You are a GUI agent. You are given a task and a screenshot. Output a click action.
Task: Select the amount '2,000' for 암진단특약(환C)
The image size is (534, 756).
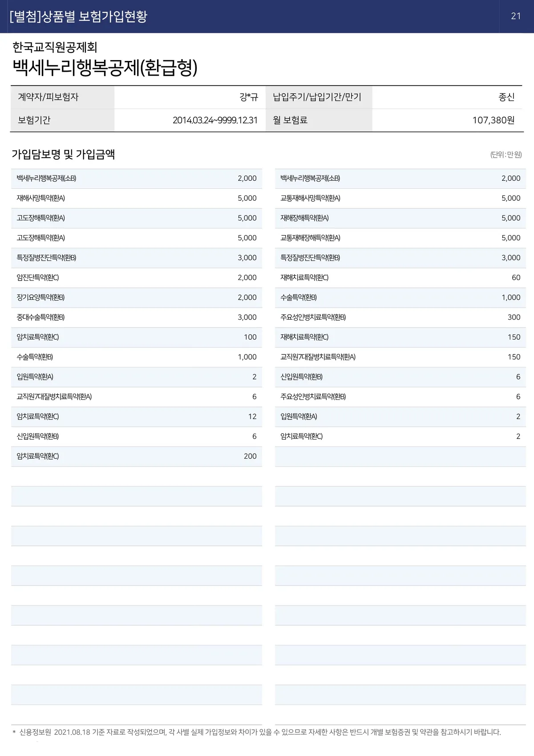tap(247, 277)
